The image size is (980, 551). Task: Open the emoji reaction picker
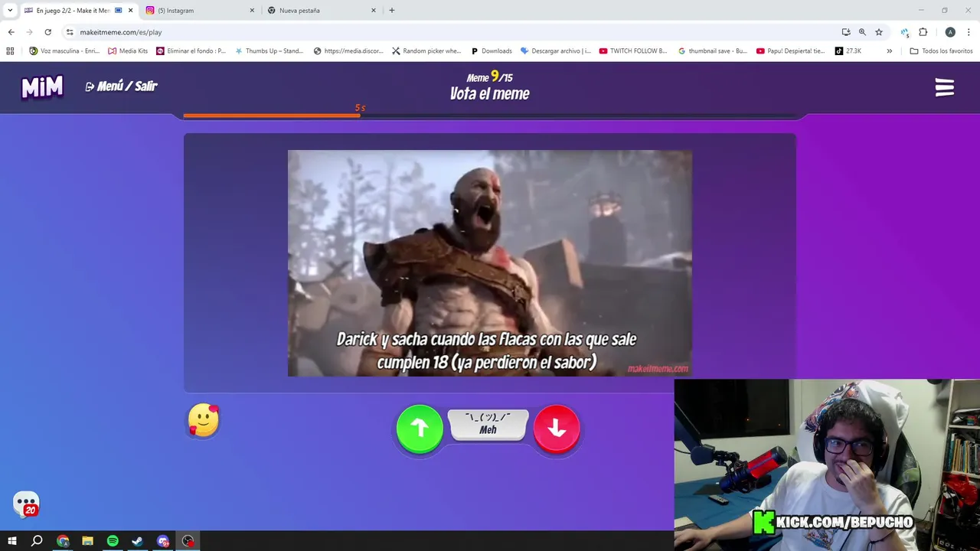(204, 420)
